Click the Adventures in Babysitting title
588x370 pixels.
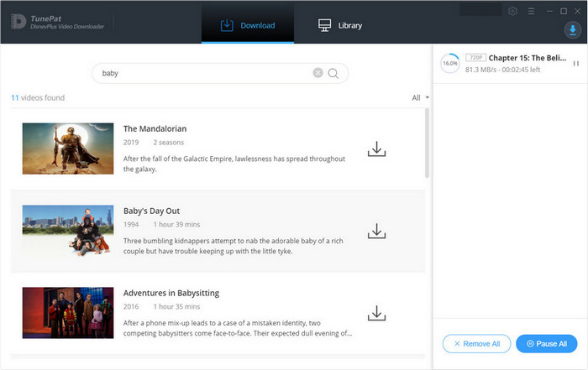[x=171, y=293]
